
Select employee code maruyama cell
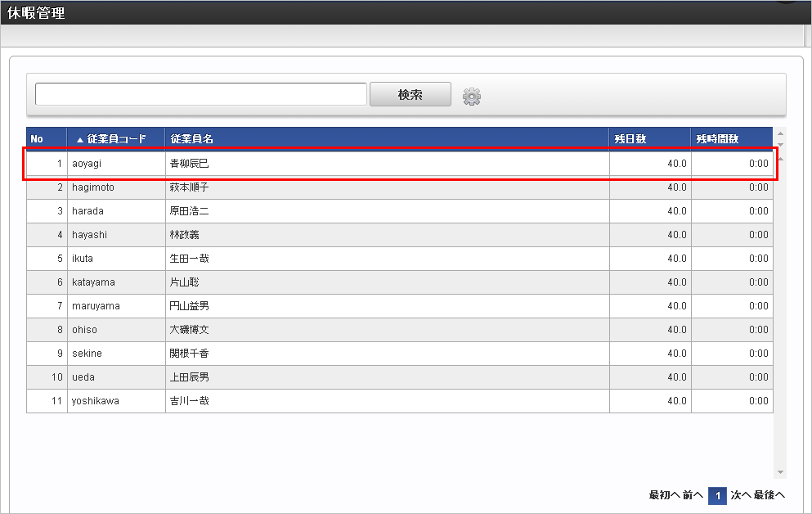pos(116,306)
